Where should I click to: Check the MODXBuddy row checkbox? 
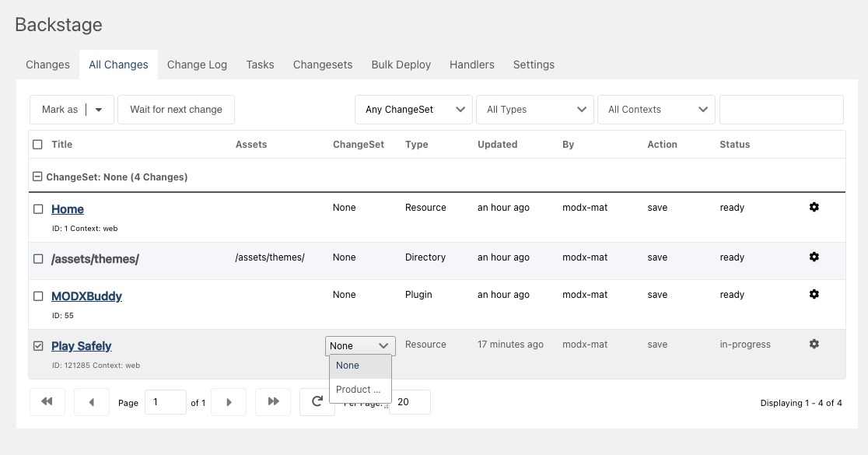(38, 296)
